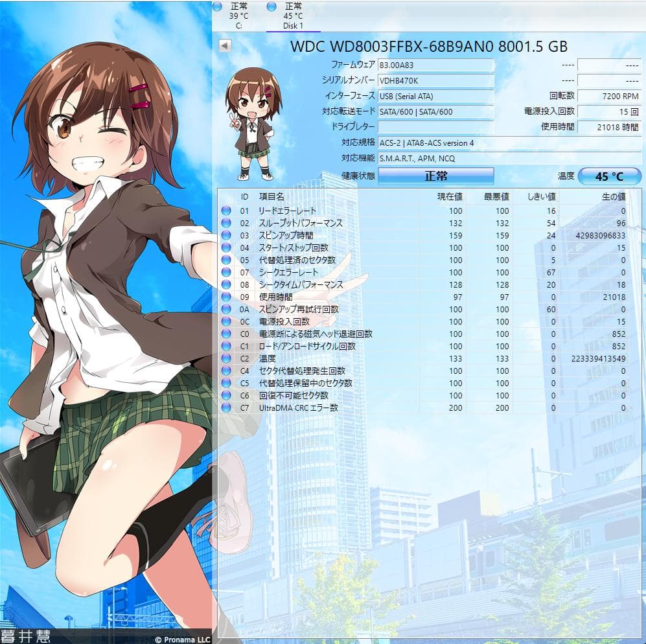Click the status icon for 代替処理済のセクタ数 attribute
The width and height of the screenshot is (646, 644).
tap(225, 260)
